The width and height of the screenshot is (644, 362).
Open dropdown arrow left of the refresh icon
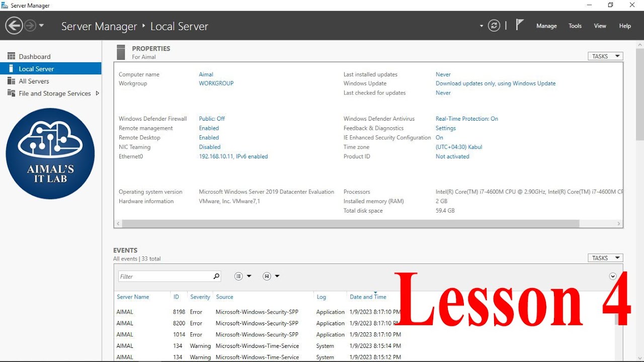click(x=481, y=26)
